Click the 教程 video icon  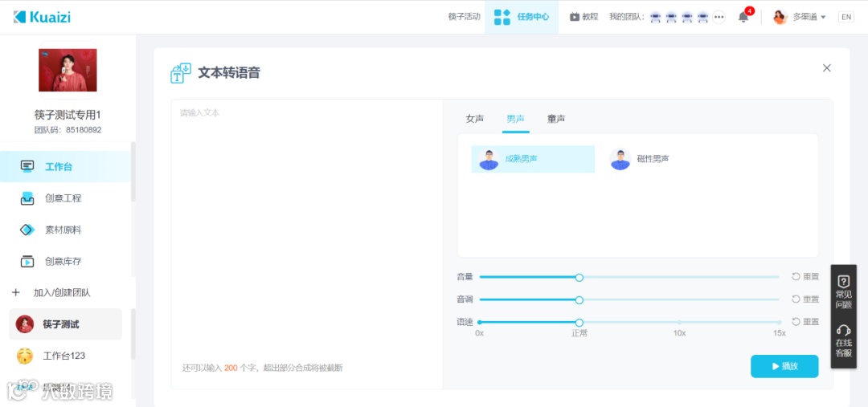click(x=575, y=17)
